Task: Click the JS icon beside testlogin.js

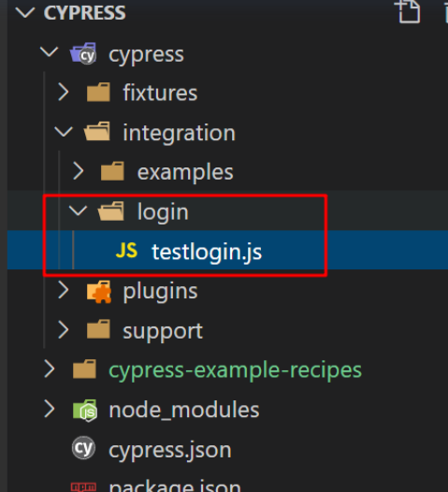Action: [127, 251]
